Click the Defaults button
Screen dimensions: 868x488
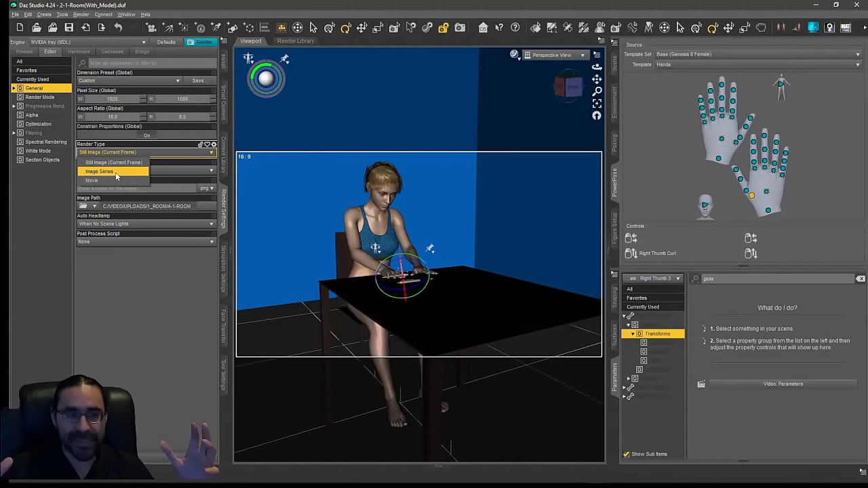(x=166, y=42)
